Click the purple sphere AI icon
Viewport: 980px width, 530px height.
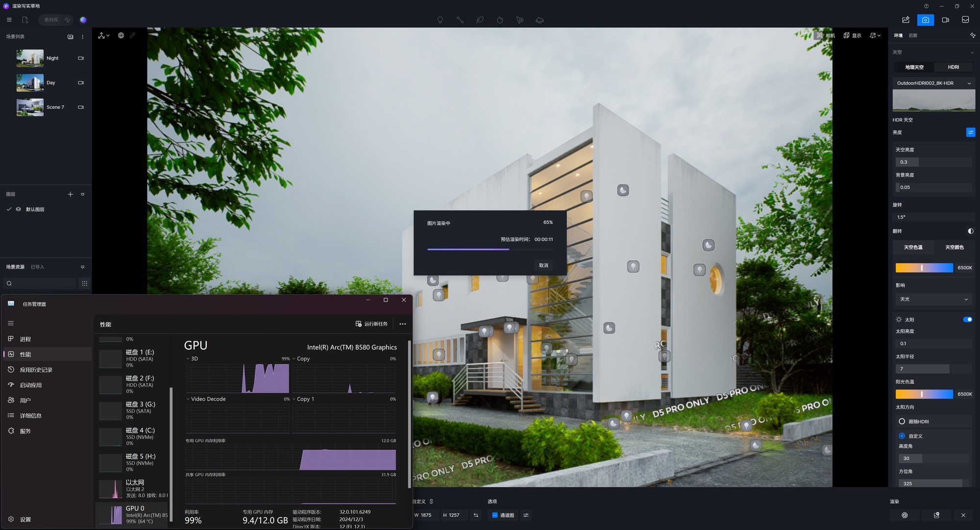(83, 20)
